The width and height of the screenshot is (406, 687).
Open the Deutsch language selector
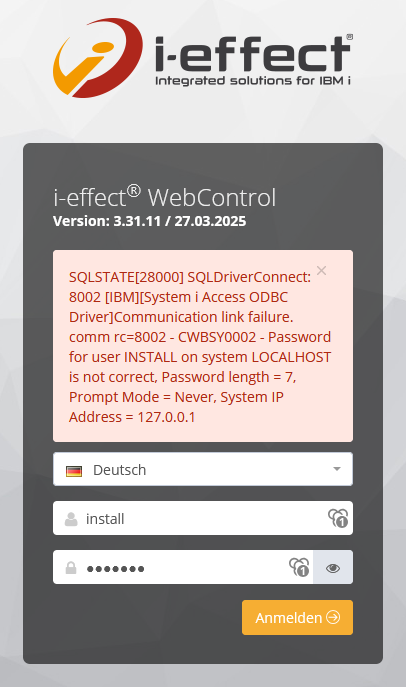pyautogui.click(x=203, y=469)
